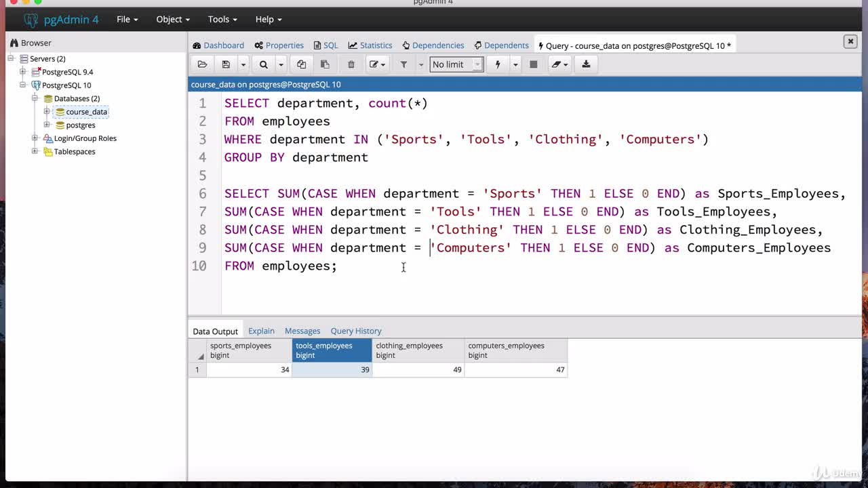Click the Login/Group Roles people icon
868x488 pixels.
pos(48,138)
